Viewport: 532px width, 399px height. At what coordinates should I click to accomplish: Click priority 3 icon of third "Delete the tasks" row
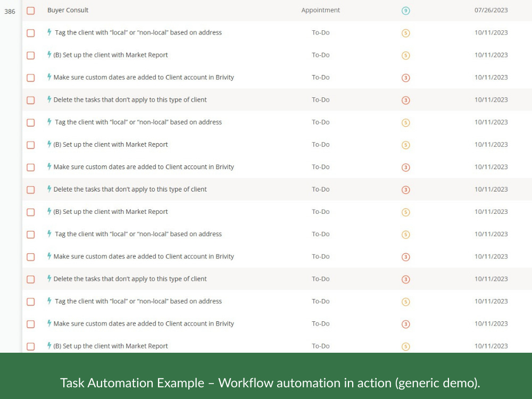(x=405, y=280)
